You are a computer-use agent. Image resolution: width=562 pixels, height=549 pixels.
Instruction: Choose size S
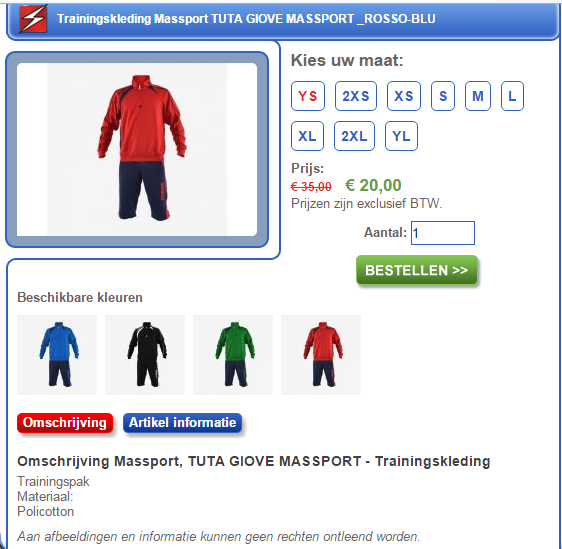443,96
